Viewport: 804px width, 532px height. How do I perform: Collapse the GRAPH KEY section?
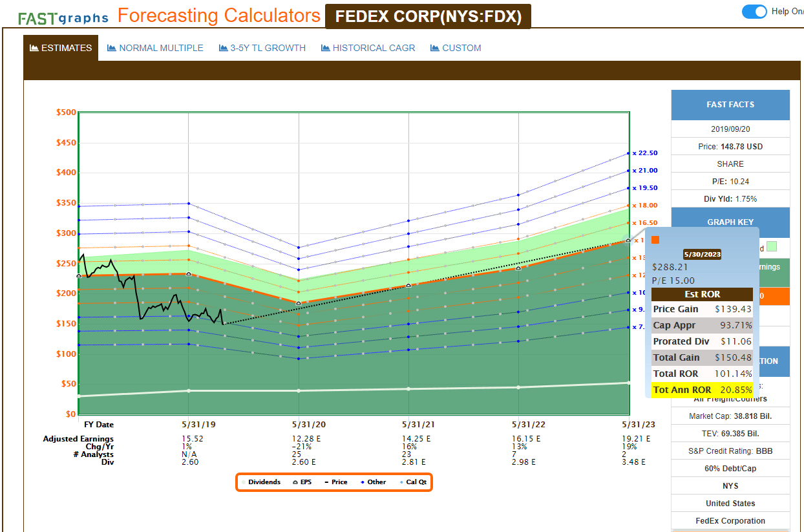click(x=730, y=222)
